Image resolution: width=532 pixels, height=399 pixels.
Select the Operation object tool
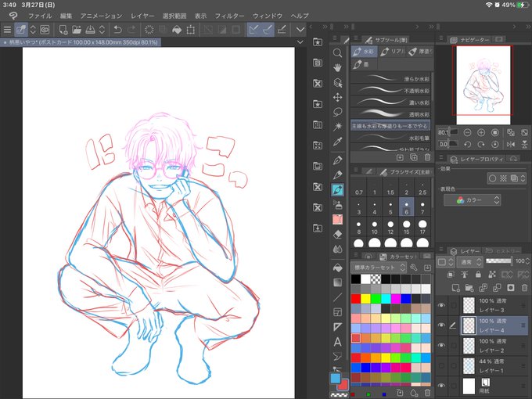click(337, 83)
